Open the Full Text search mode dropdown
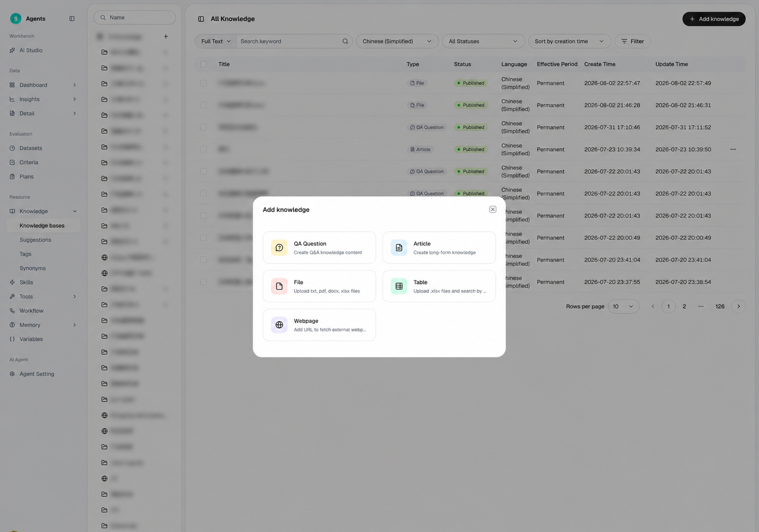 [x=216, y=41]
